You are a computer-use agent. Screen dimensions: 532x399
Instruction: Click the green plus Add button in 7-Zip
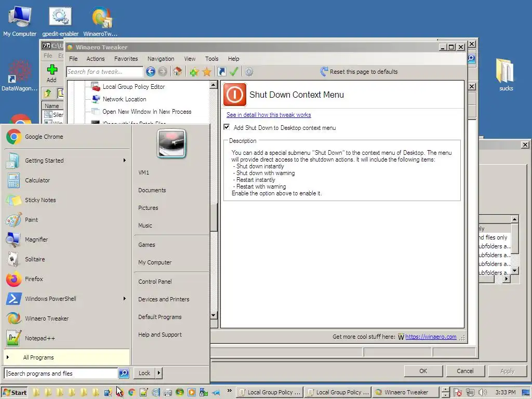(x=51, y=73)
